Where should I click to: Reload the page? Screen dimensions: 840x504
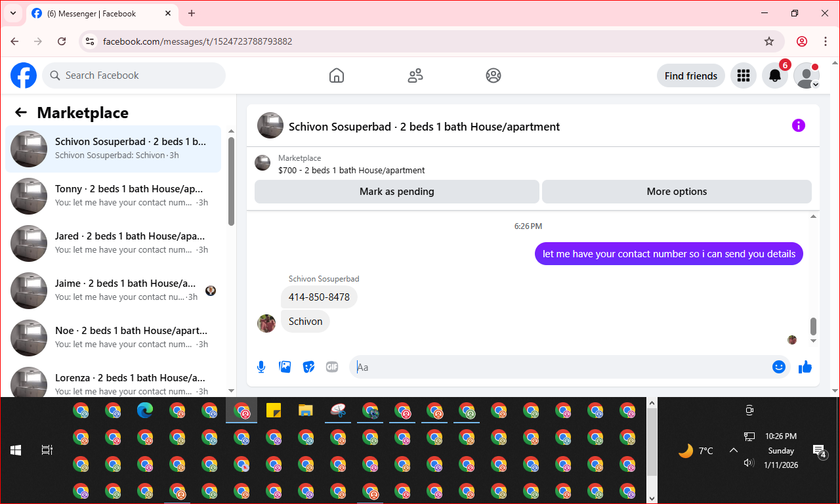point(62,41)
